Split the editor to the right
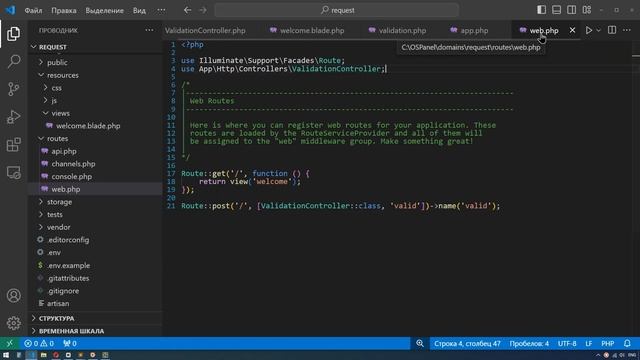 pyautogui.click(x=612, y=30)
